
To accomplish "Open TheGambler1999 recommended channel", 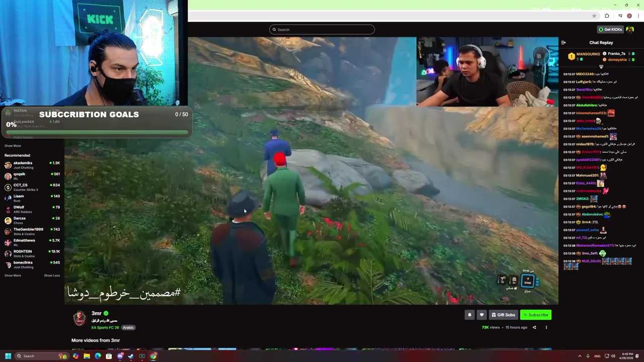I will tap(32, 231).
